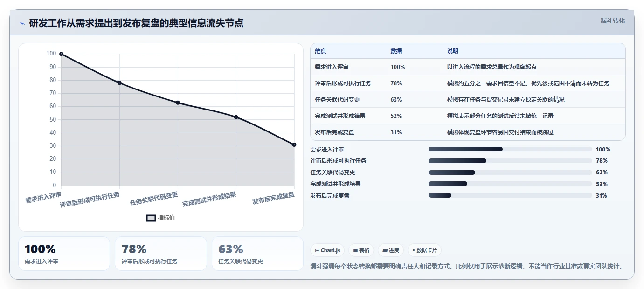Click the 数据 column header

(x=396, y=51)
